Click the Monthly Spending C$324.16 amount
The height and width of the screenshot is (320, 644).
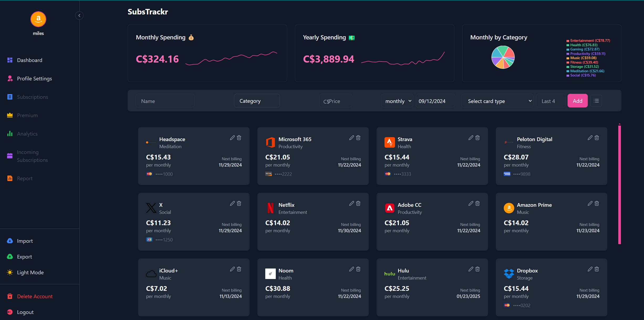pyautogui.click(x=157, y=59)
